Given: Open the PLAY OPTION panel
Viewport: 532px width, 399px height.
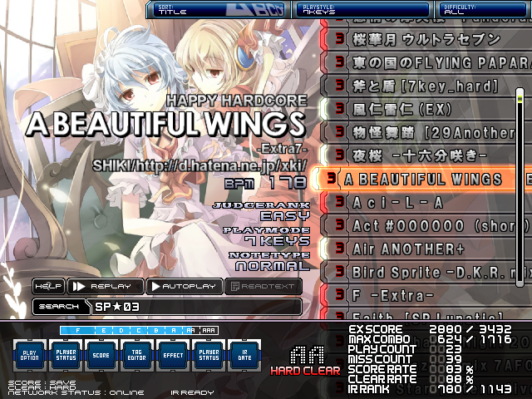Looking at the screenshot, I should tap(30, 355).
